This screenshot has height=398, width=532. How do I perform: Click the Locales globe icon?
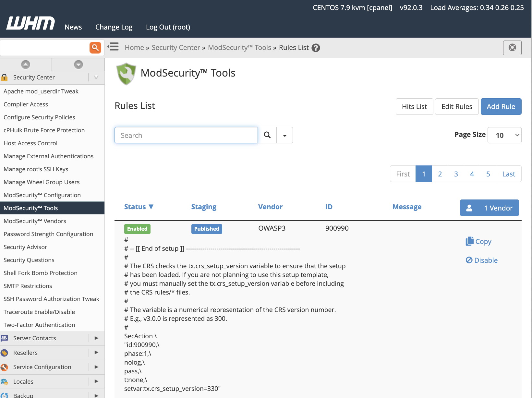coord(5,381)
